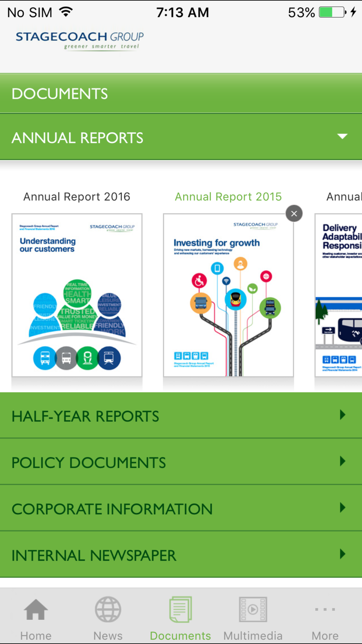Screen dimensions: 362x644
Task: Tap the Home icon in the tab bar
Action: pos(36,609)
